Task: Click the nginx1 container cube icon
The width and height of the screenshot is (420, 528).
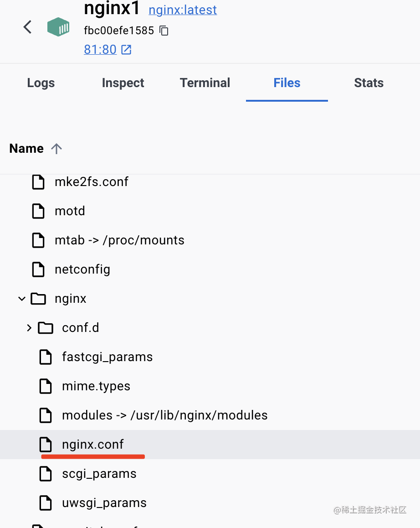Action: coord(58,27)
